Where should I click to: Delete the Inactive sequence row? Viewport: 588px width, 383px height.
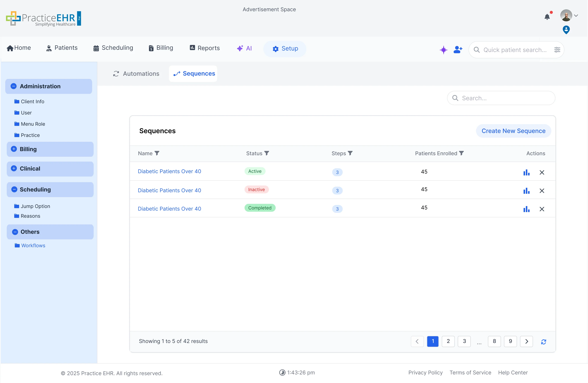click(x=542, y=191)
